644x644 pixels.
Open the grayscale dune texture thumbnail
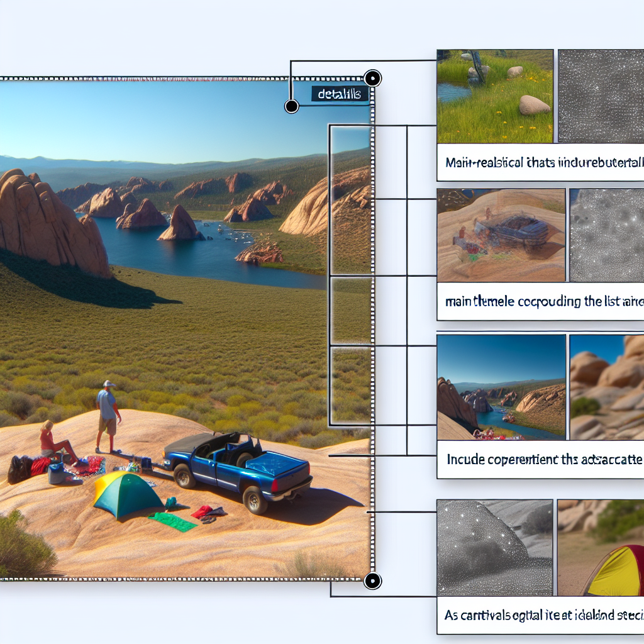pos(494,547)
